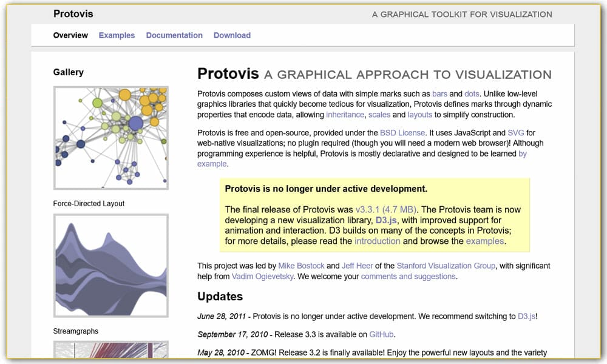The width and height of the screenshot is (607, 364).
Task: Switch to the Examples tab
Action: (117, 35)
